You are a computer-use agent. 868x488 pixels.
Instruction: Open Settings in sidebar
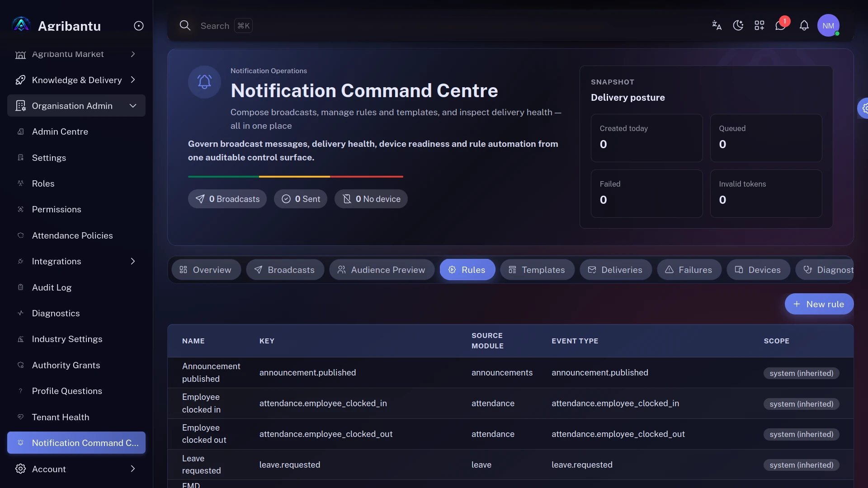tap(76, 158)
